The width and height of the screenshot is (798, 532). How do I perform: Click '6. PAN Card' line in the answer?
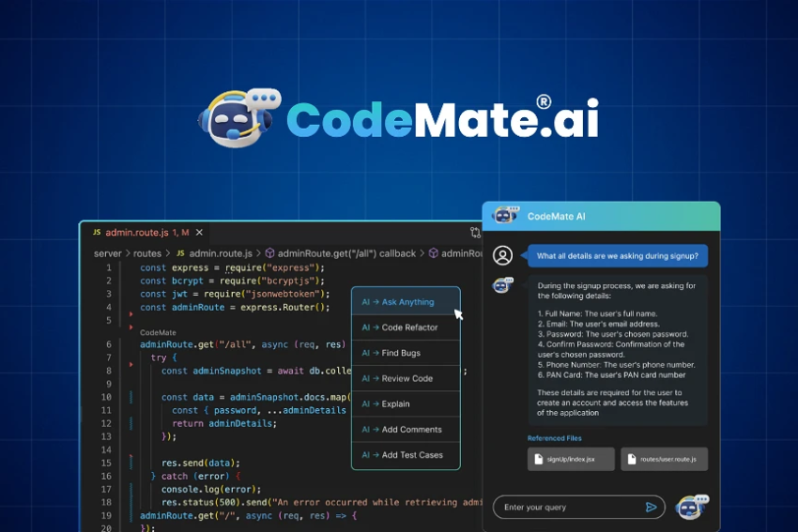611,375
